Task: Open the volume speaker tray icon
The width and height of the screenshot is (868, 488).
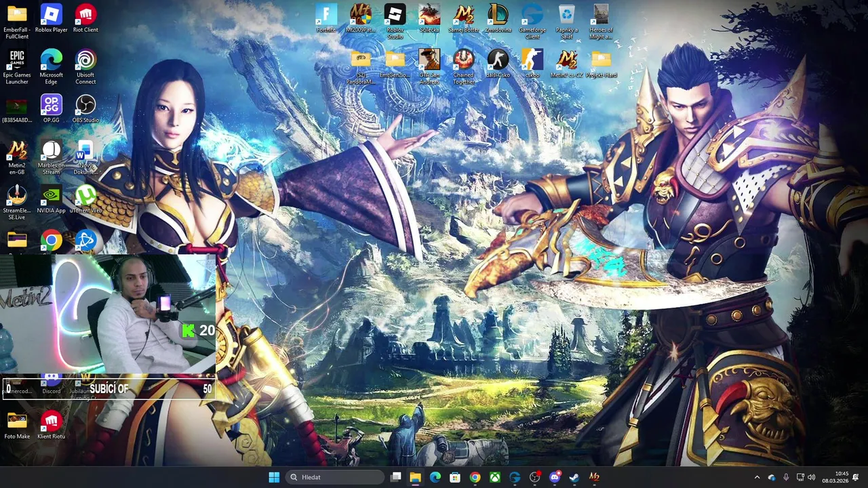Action: tap(812, 477)
